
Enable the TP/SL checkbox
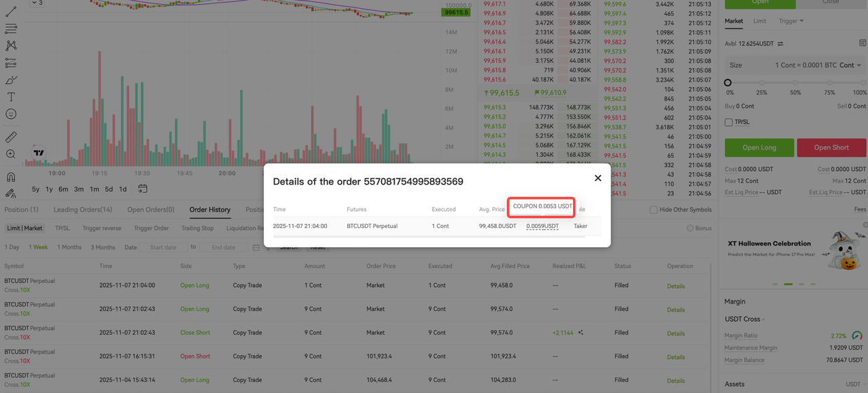(728, 122)
